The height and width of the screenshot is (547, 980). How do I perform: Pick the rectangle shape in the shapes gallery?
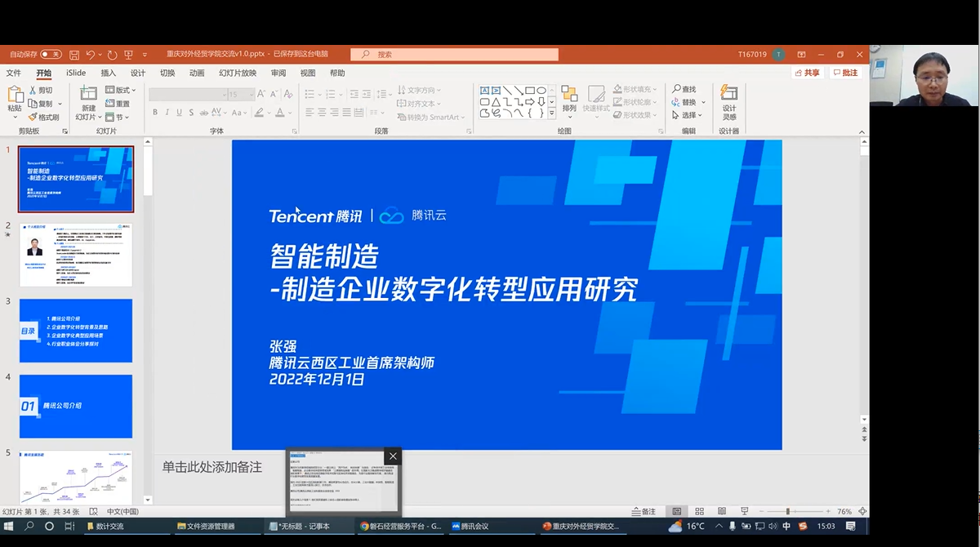[x=530, y=90]
